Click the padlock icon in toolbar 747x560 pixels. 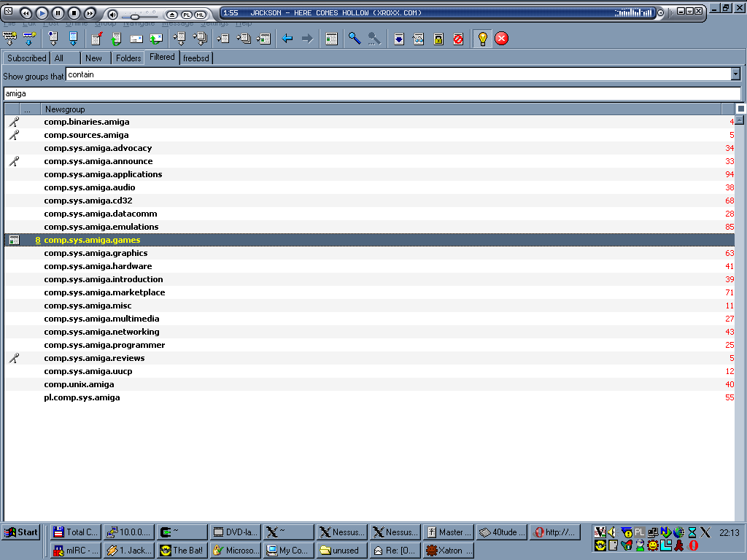coord(438,39)
